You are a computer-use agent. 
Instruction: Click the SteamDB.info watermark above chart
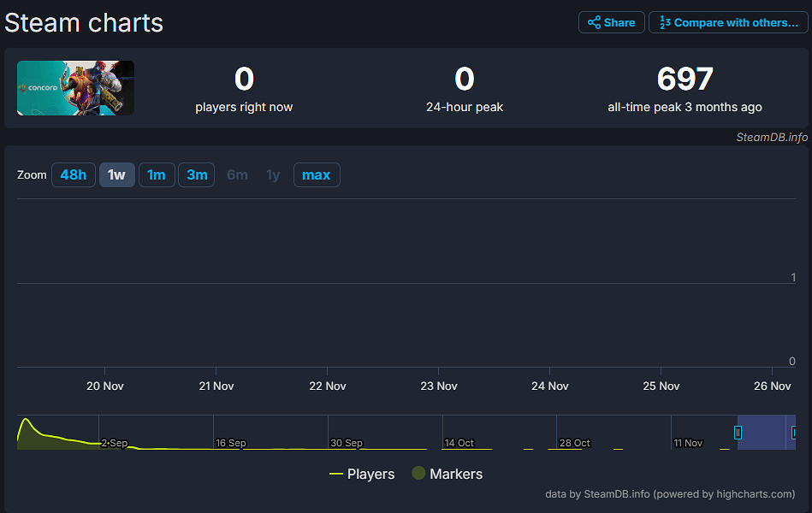pos(772,137)
